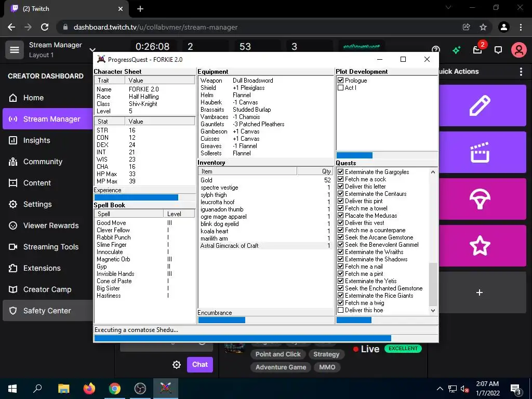Click the Encumbrance progress bar
The width and height of the screenshot is (532, 399).
click(x=266, y=320)
